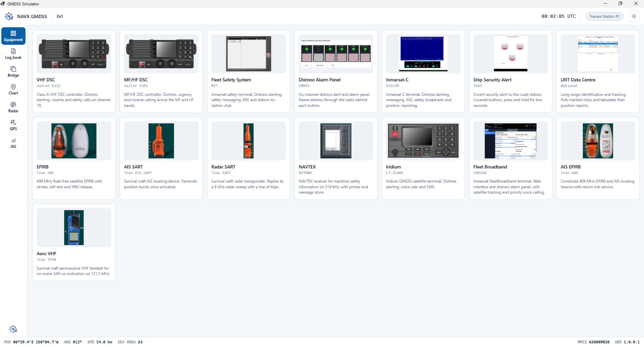Click the Tron TR30 model label
Viewport: 644px width, 347px height.
pos(46,260)
